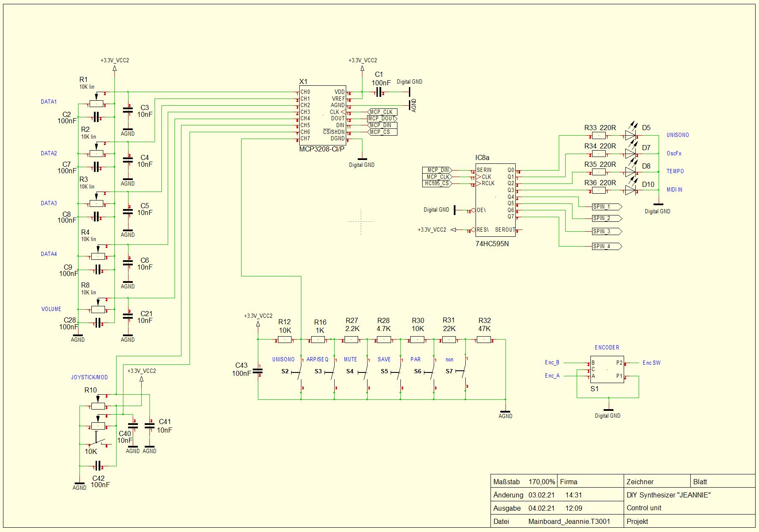Image resolution: width=759 pixels, height=532 pixels.
Task: Click the R12 10K resistor symbol
Action: [285, 340]
